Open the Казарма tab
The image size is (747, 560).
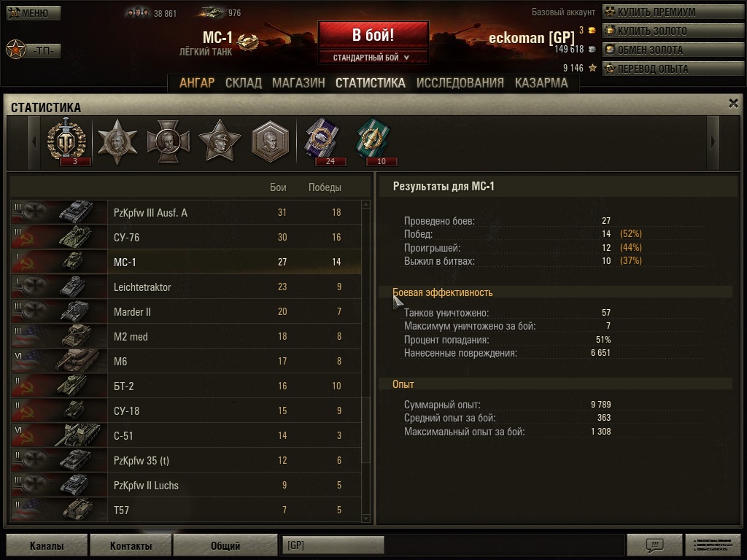pos(541,83)
